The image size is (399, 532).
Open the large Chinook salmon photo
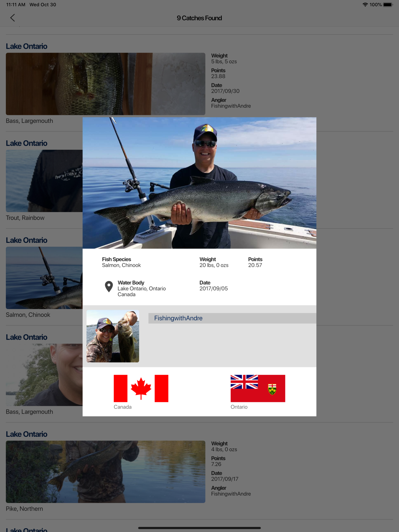pos(199,183)
